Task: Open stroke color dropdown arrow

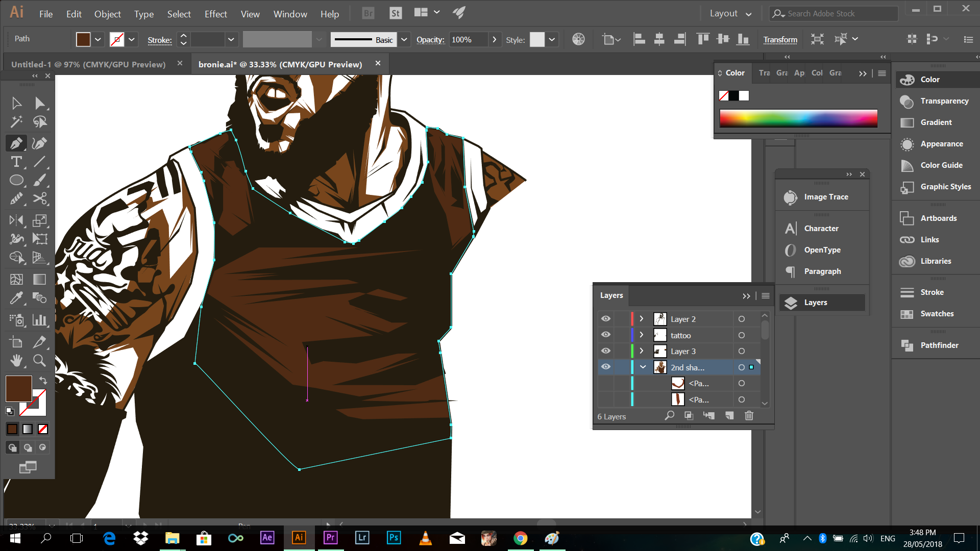Action: (x=132, y=39)
